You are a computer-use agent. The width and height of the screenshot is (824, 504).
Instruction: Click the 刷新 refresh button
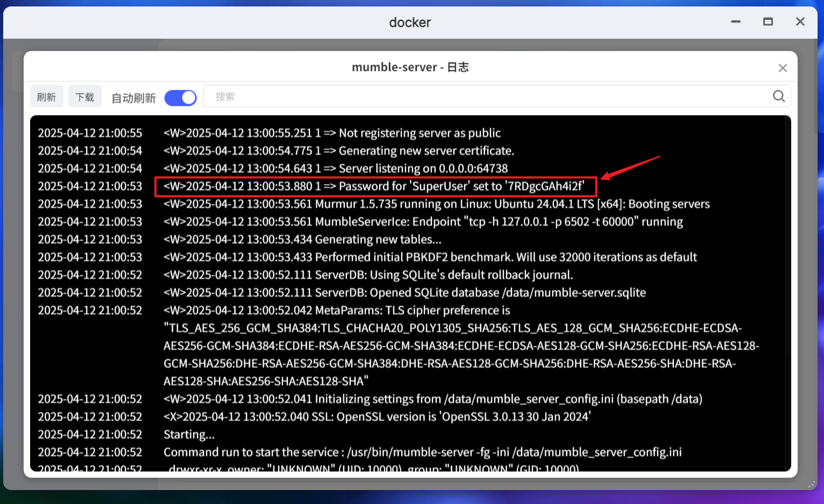pyautogui.click(x=47, y=97)
